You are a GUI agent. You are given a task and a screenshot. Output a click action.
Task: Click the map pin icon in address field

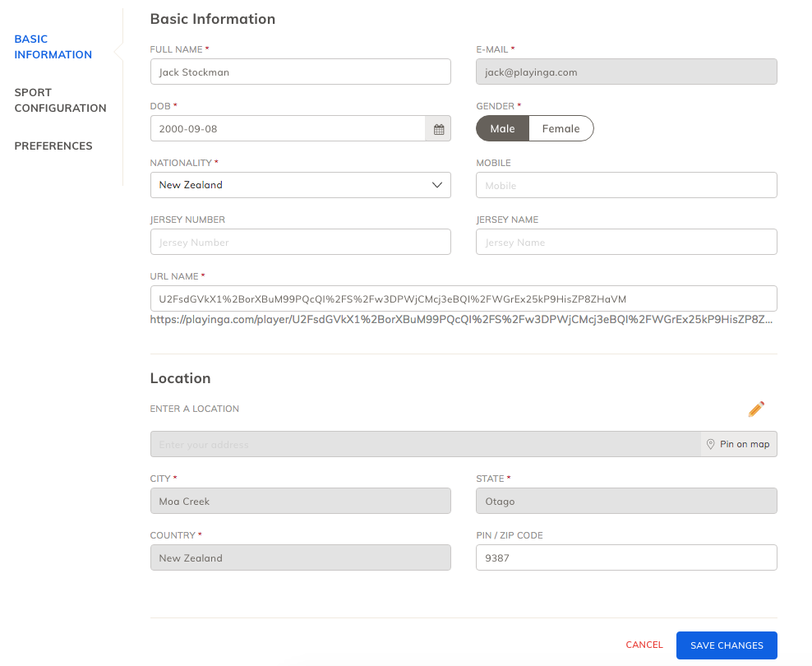(x=710, y=444)
